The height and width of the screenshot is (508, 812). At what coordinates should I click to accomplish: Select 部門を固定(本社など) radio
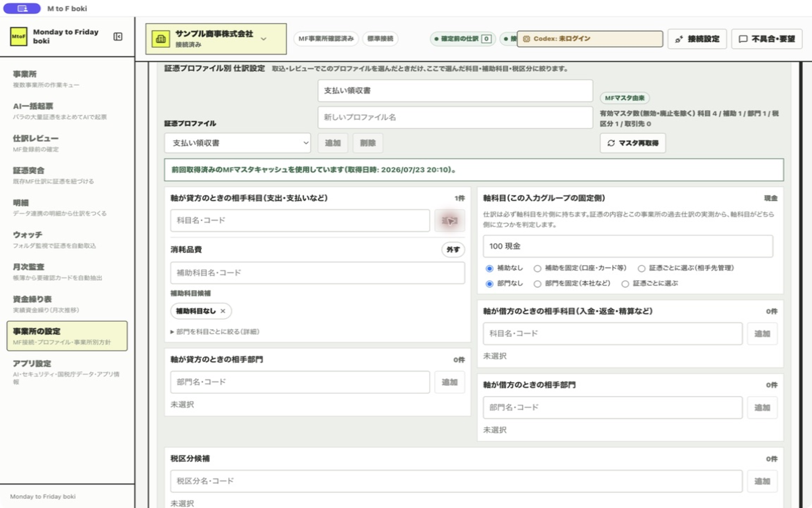537,284
